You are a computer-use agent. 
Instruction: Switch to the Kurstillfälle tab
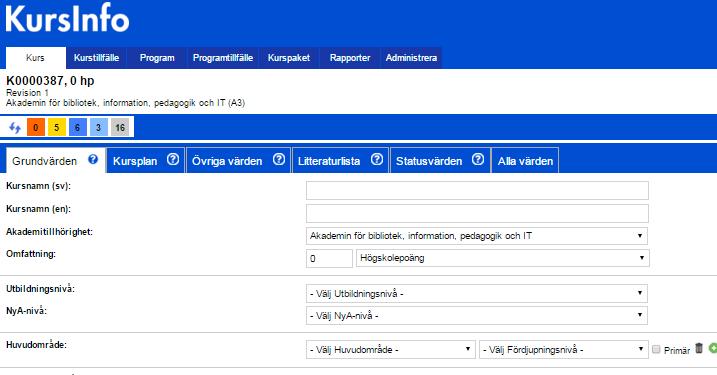coord(96,58)
